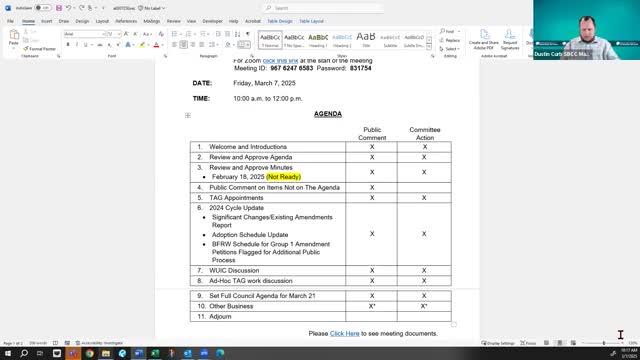This screenshot has width=640, height=360.
Task: Click the Replace button
Action: pyautogui.click(x=450, y=40)
